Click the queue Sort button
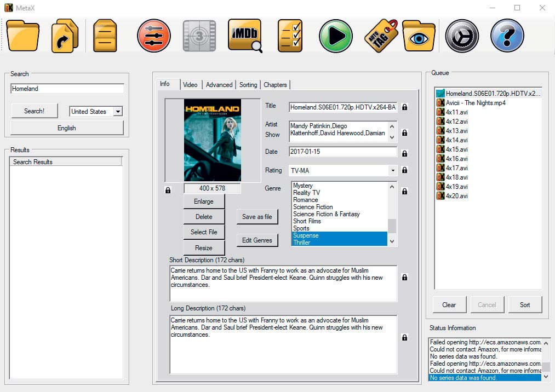This screenshot has width=555, height=392. pos(525,304)
